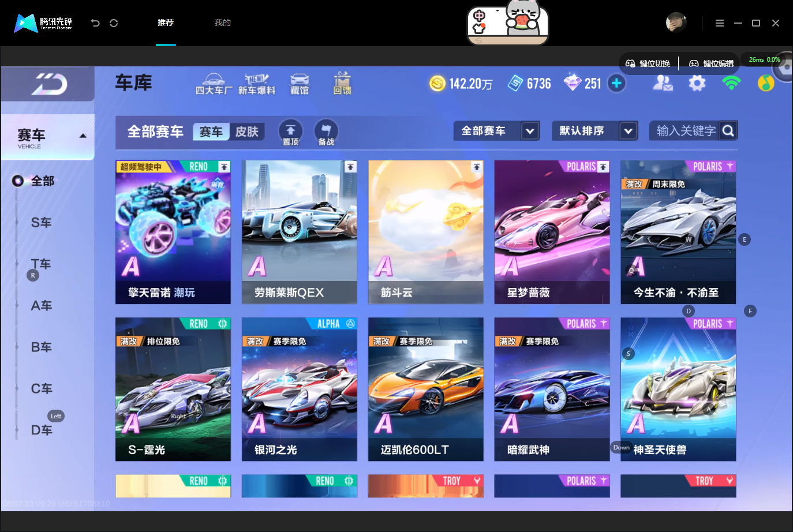
Task: Open the friends icon in the header
Action: coord(663,84)
